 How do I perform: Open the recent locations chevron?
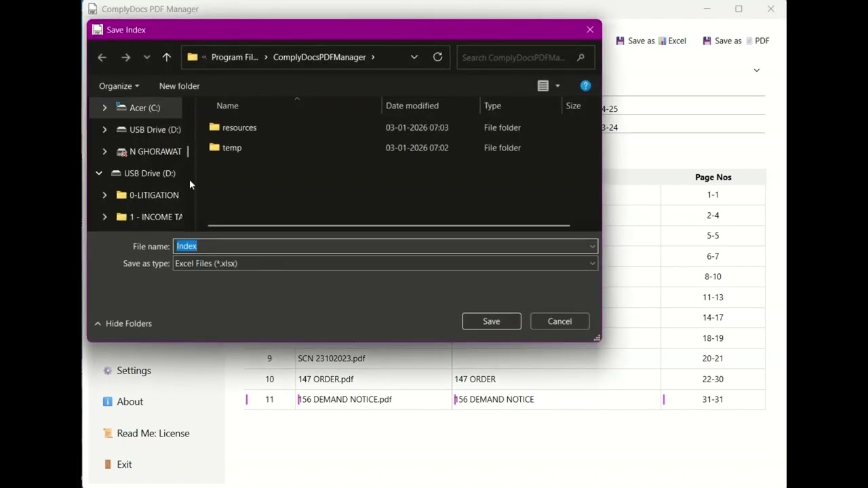146,58
